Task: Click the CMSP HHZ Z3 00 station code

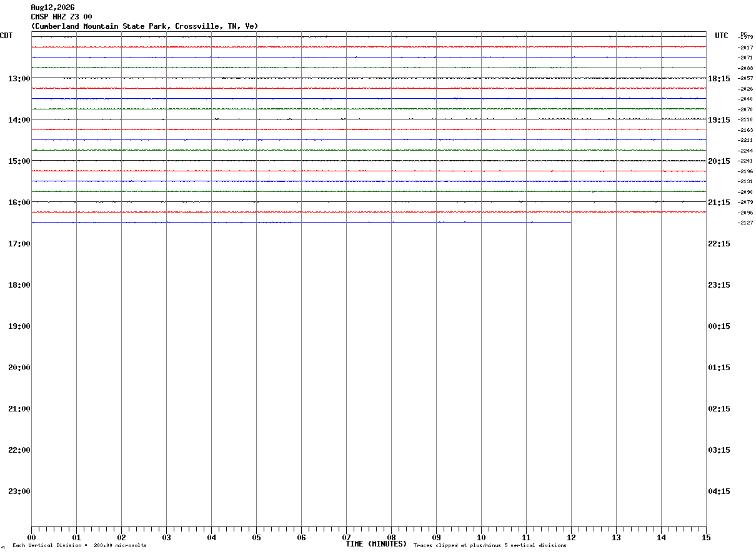Action: [x=61, y=17]
